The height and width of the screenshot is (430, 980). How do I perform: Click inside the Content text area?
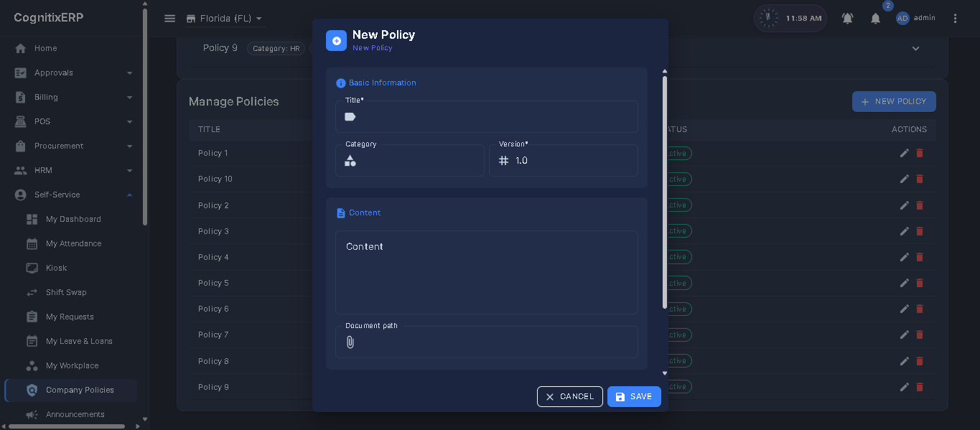coord(487,272)
